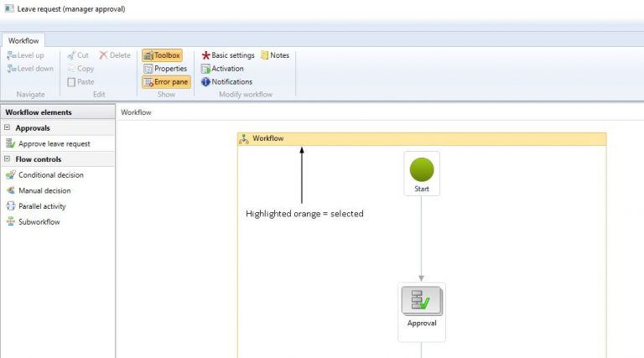Image resolution: width=644 pixels, height=358 pixels.
Task: Collapse the Flow controls group
Action: coord(7,159)
